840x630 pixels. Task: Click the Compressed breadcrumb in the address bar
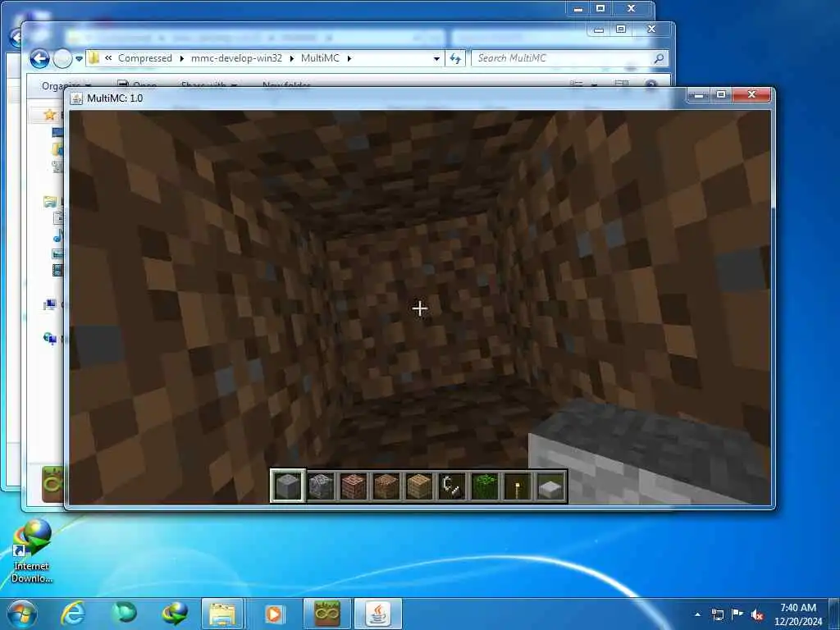pyautogui.click(x=144, y=58)
